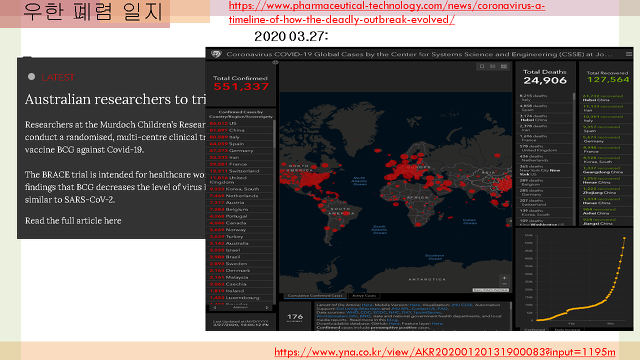Select Korea, South row in confirmed list
The image size is (640, 360).
[240, 189]
